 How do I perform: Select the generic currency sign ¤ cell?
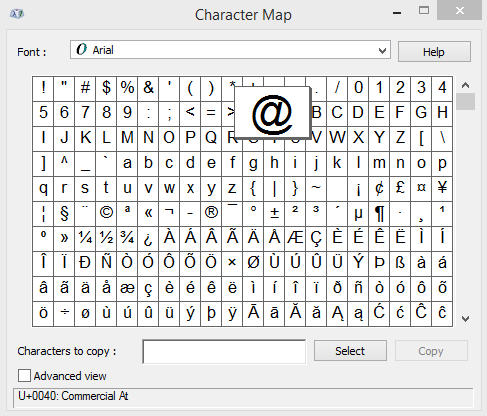pyautogui.click(x=421, y=188)
